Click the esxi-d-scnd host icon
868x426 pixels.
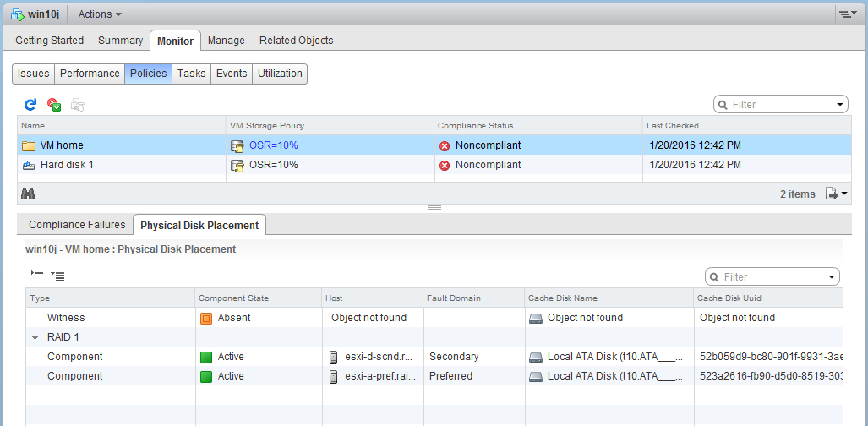pyautogui.click(x=335, y=357)
